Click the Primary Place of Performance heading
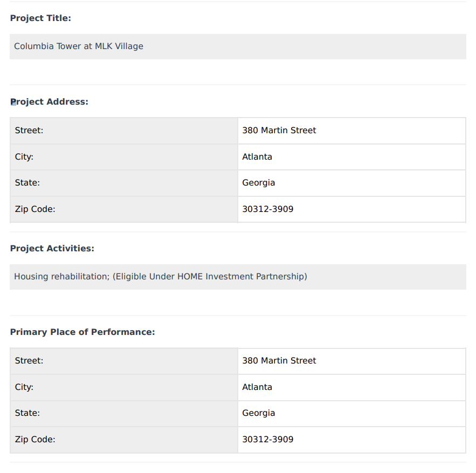Image resolution: width=476 pixels, height=473 pixels. pyautogui.click(x=82, y=332)
